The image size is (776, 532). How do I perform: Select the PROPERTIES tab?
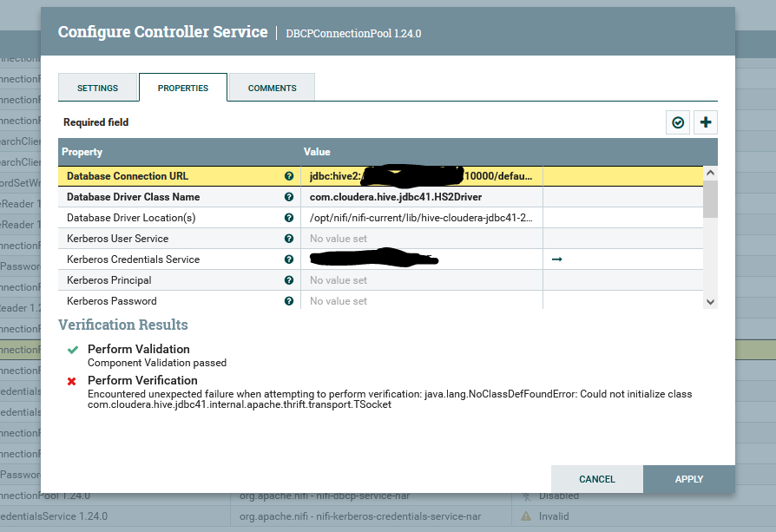tap(183, 88)
